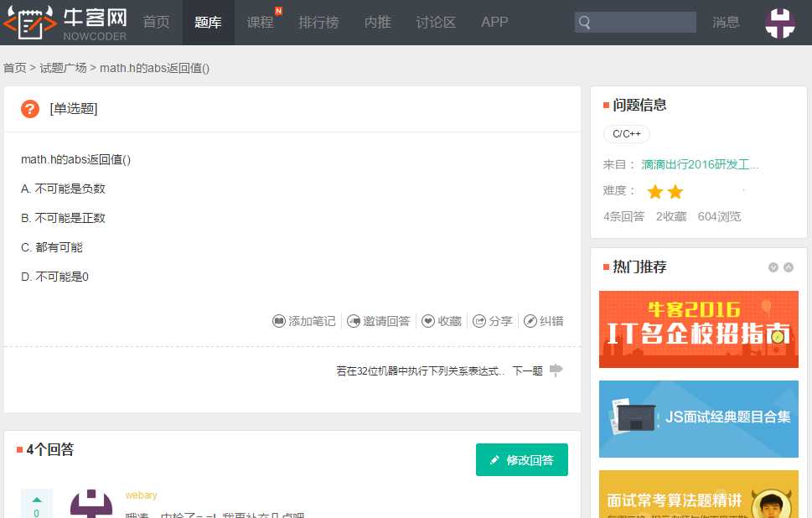Click the search magnifier icon

(x=585, y=23)
